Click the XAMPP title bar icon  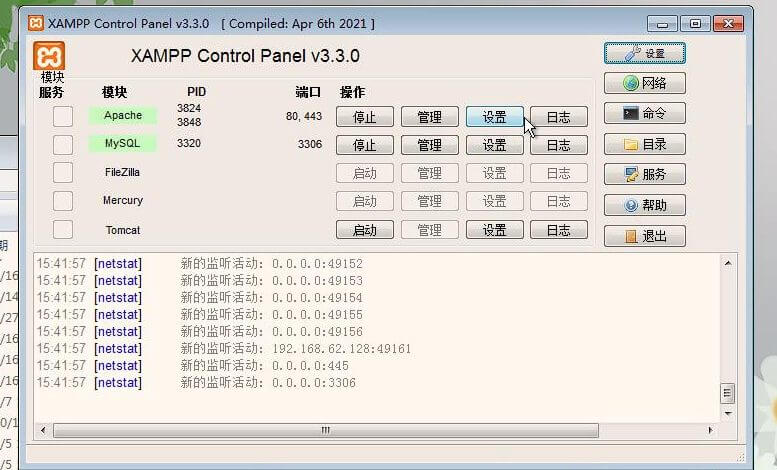click(x=36, y=23)
